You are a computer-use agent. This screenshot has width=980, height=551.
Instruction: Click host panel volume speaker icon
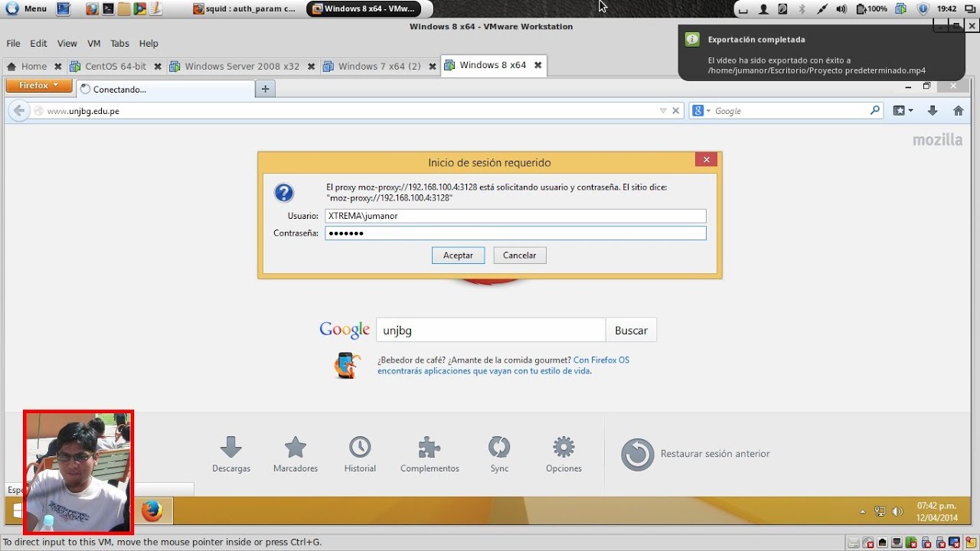[x=841, y=9]
